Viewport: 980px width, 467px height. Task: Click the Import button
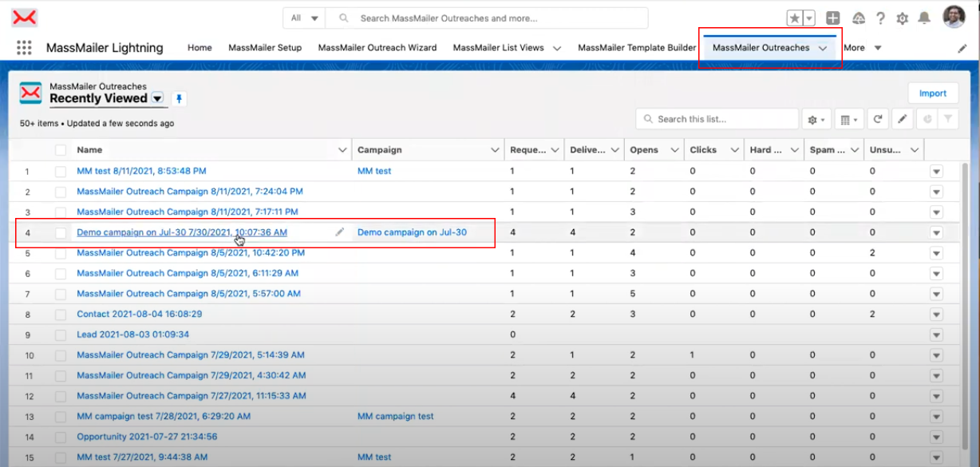(x=933, y=93)
